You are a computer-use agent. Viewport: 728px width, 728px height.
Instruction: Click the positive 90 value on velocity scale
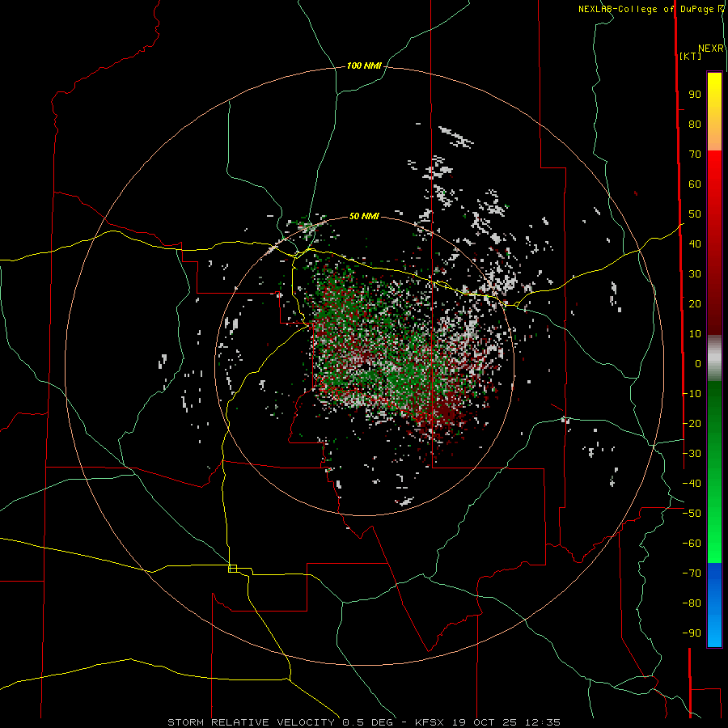[x=695, y=95]
